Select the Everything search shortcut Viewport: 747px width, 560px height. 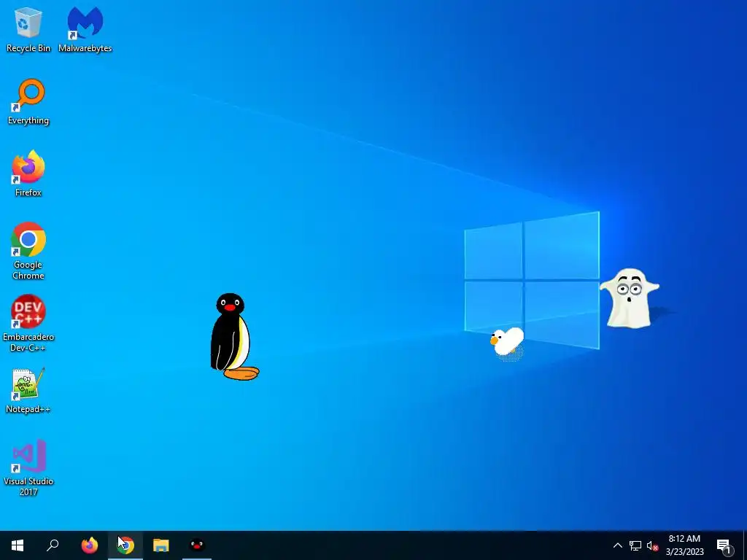click(28, 102)
